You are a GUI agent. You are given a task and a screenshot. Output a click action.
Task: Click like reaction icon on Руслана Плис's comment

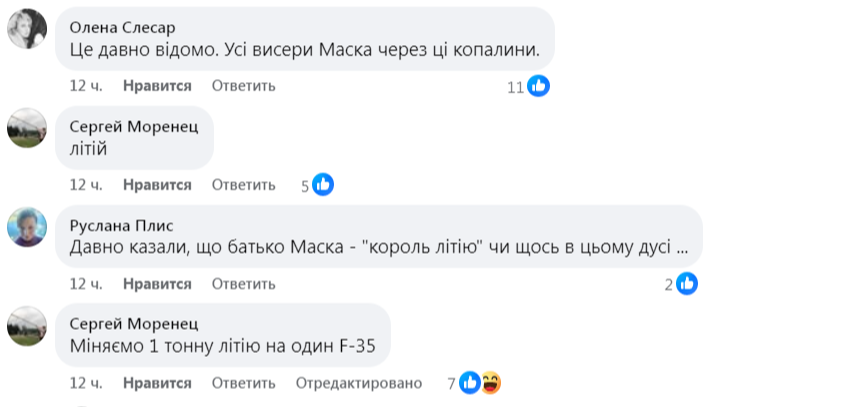[686, 284]
